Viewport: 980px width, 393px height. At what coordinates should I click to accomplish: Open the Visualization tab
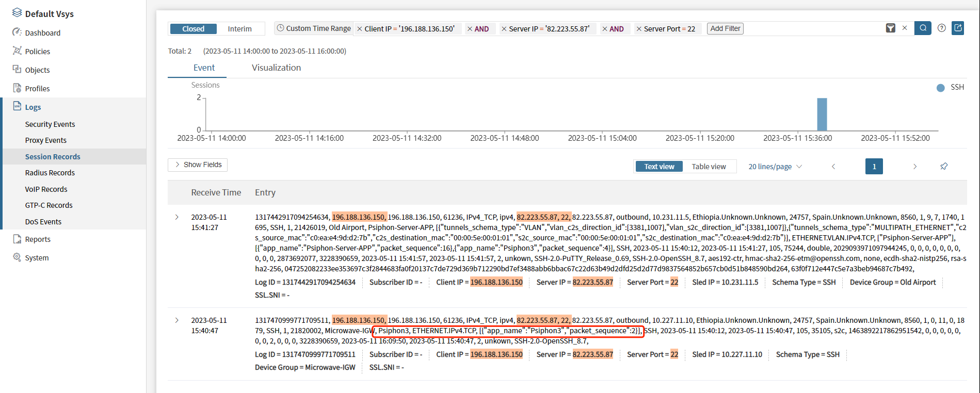[276, 68]
